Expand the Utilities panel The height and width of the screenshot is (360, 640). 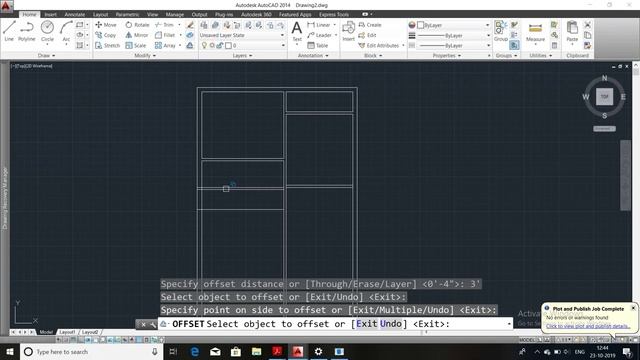[540, 55]
